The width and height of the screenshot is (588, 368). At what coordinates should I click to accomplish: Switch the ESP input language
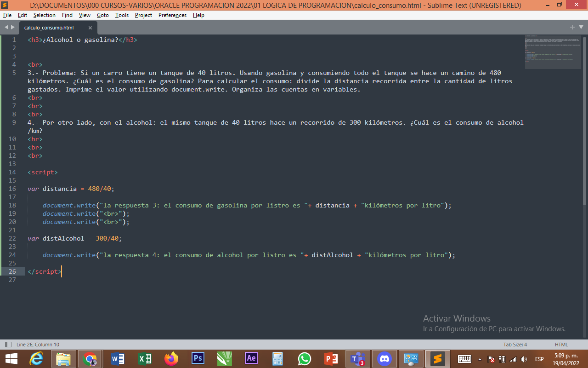click(539, 359)
